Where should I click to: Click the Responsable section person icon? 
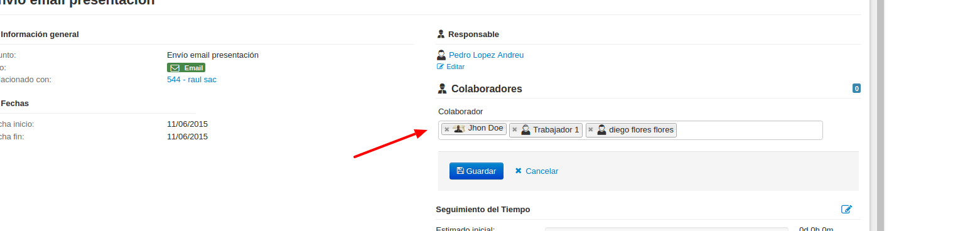441,34
